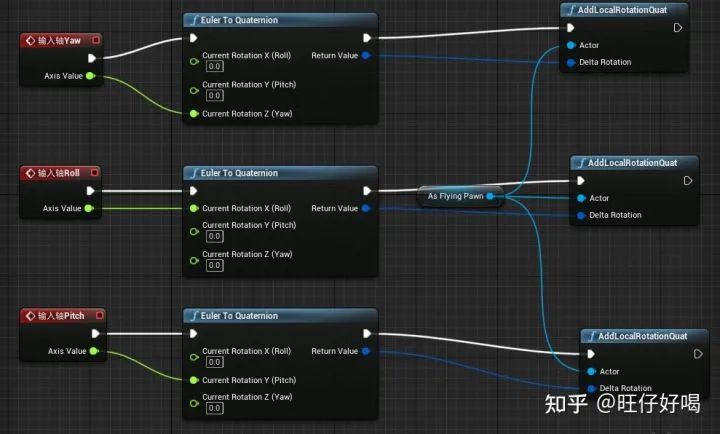Image resolution: width=720 pixels, height=434 pixels.
Task: Click Delta Rotation pin of AddLocalRotationQuat in Pitch chain
Action: [591, 389]
